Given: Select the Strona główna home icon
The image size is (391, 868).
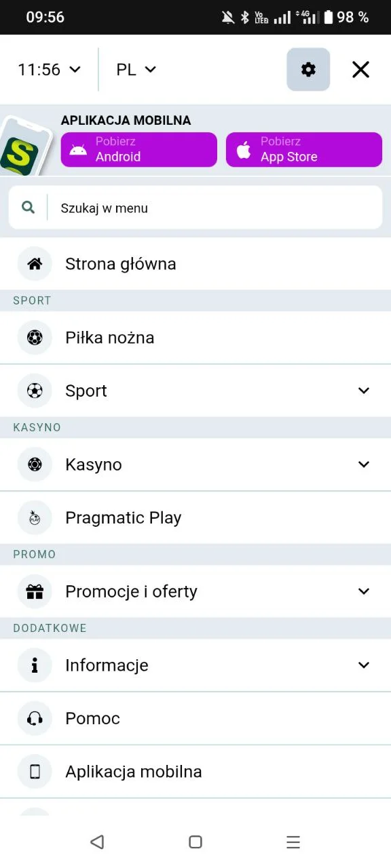Looking at the screenshot, I should pyautogui.click(x=35, y=264).
